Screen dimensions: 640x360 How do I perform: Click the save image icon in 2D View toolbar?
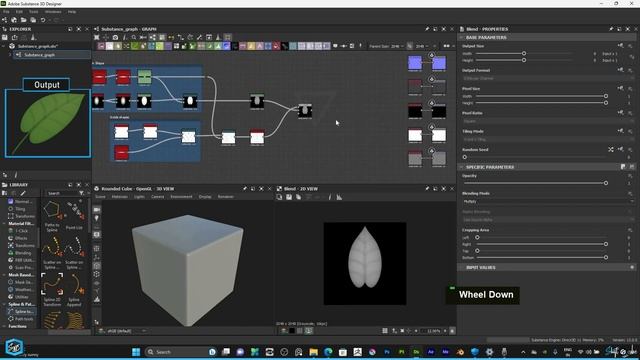(x=289, y=197)
